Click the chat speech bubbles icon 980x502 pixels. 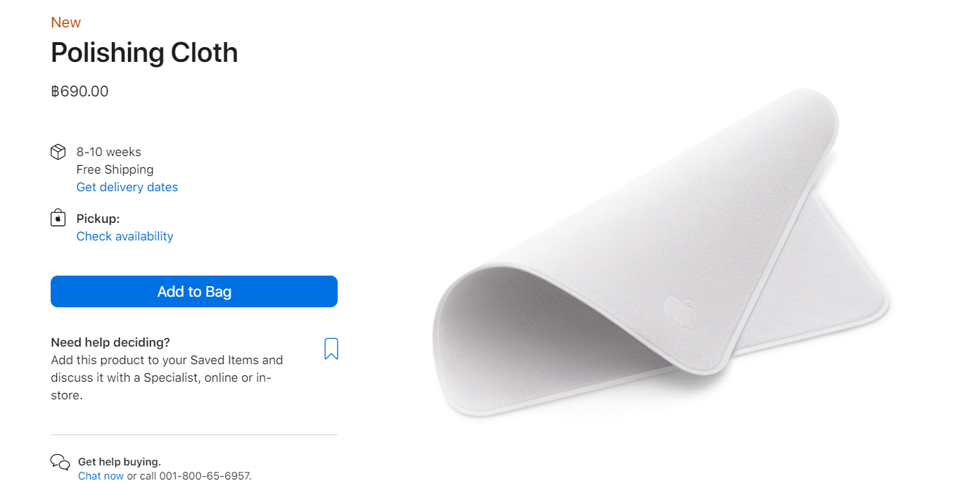61,462
